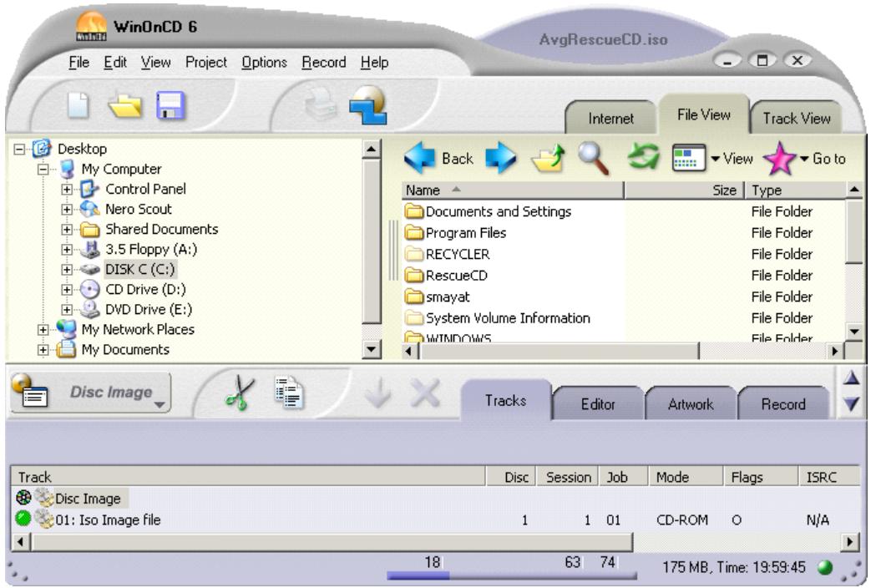The width and height of the screenshot is (876, 588).
Task: Open the Record menu in menu bar
Action: (x=324, y=62)
